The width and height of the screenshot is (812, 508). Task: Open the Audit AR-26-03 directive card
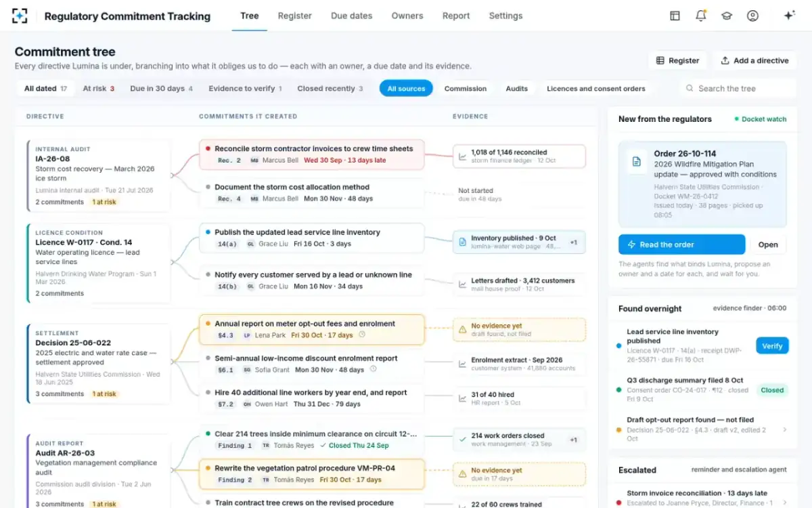(x=99, y=471)
